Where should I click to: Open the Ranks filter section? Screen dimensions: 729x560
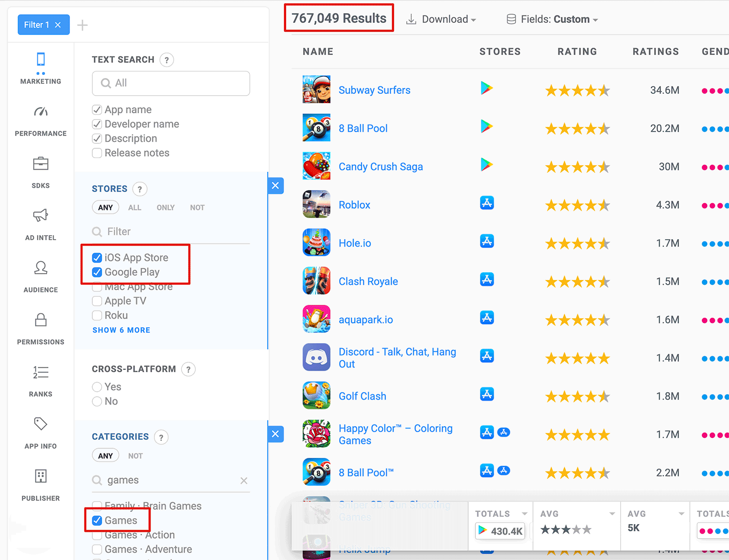tap(41, 381)
